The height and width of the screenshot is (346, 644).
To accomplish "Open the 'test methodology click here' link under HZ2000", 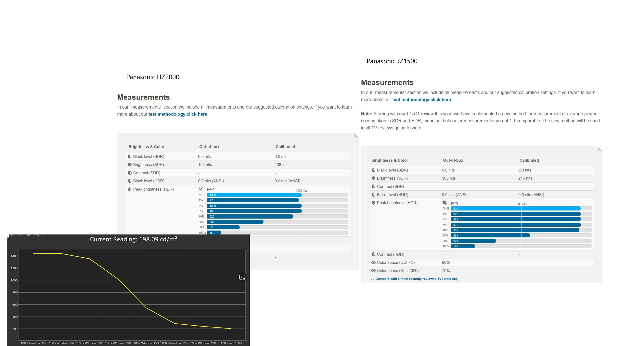I will (x=178, y=114).
